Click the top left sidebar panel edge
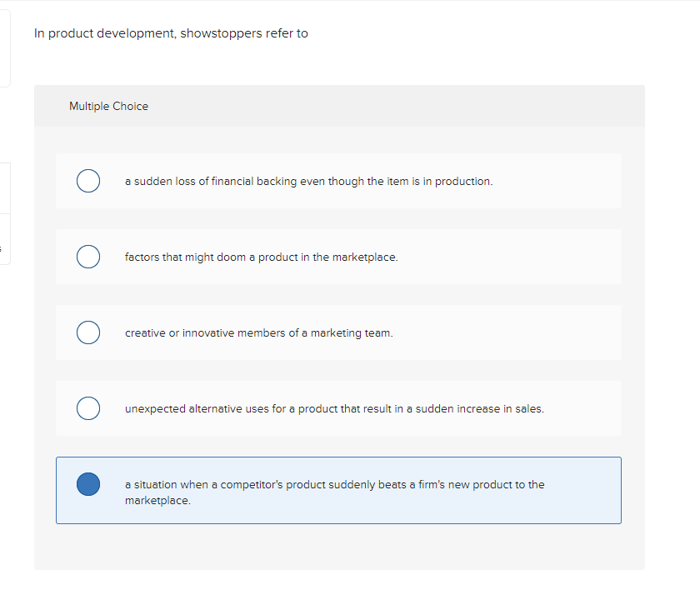Viewport: 700px width, 605px height. 5,48
